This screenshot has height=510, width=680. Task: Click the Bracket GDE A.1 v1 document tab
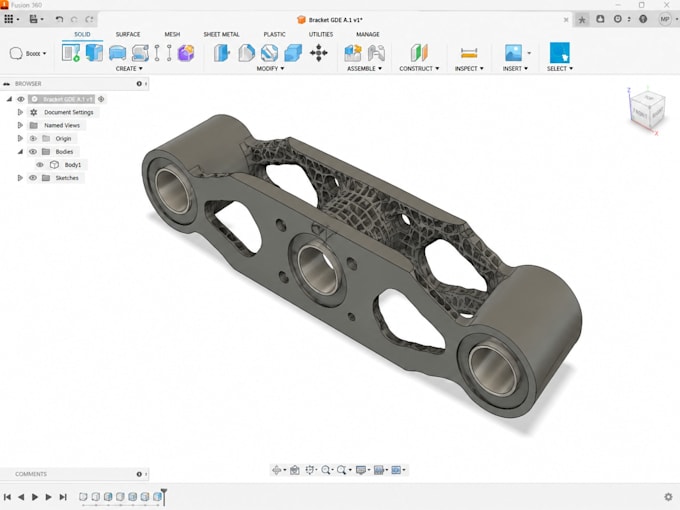pyautogui.click(x=330, y=20)
